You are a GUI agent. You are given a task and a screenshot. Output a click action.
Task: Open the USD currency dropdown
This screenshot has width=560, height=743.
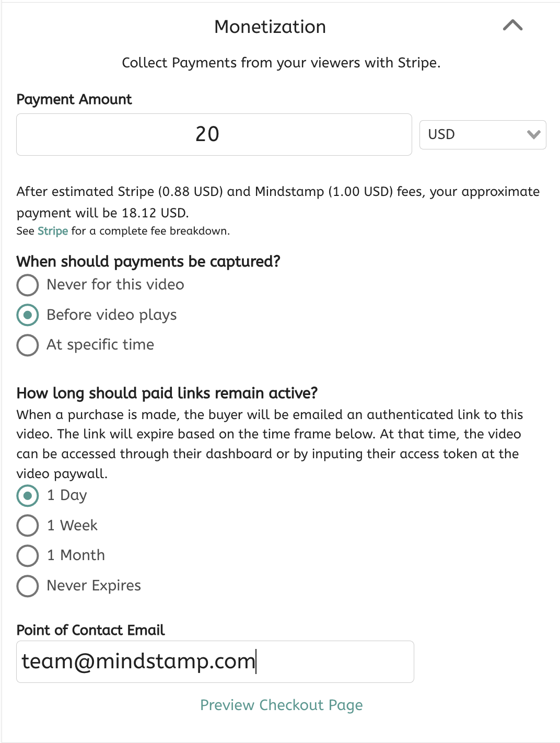click(x=483, y=135)
